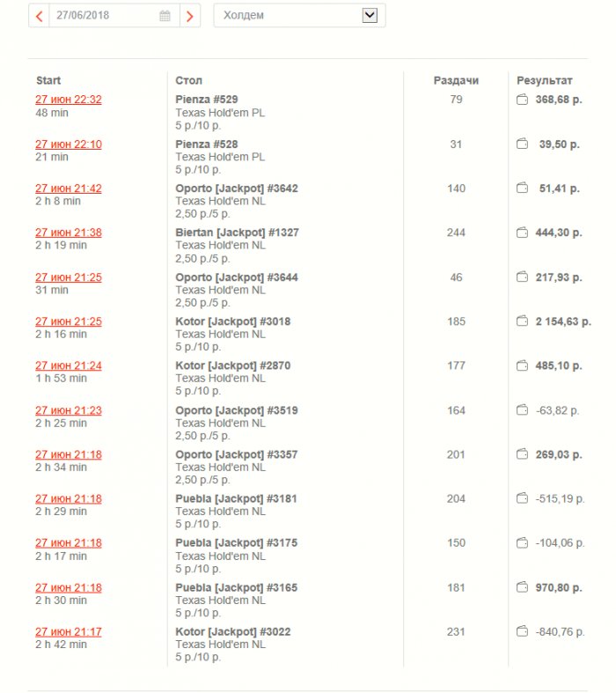Click the next date arrow

pyautogui.click(x=190, y=16)
